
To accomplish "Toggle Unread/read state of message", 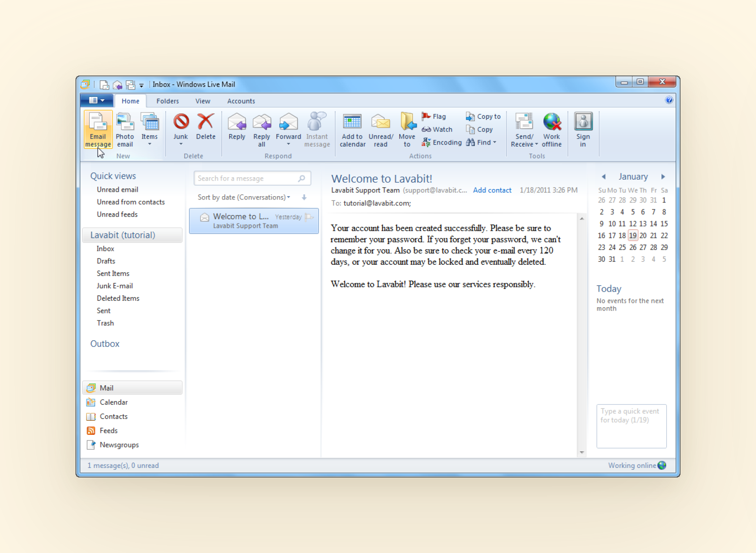I will point(381,130).
